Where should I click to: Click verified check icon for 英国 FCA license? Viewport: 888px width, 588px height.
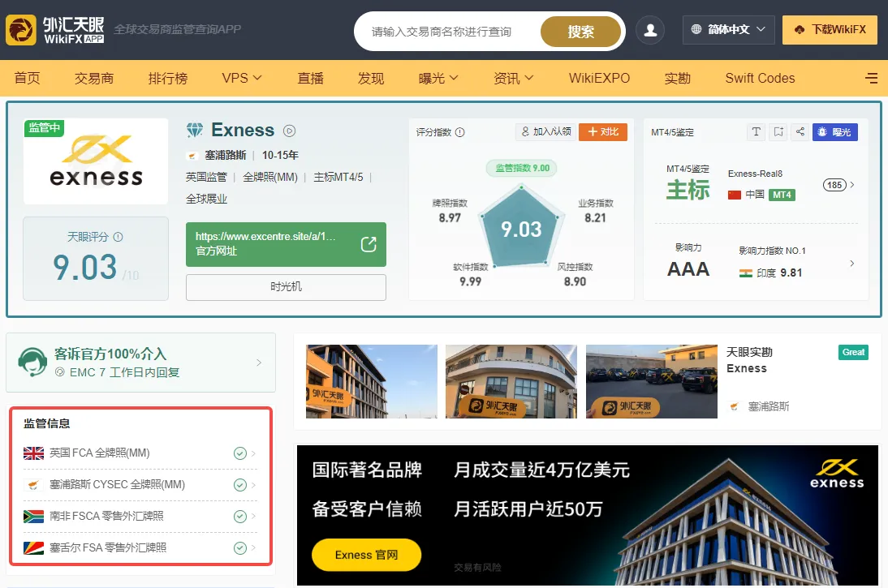tap(240, 453)
